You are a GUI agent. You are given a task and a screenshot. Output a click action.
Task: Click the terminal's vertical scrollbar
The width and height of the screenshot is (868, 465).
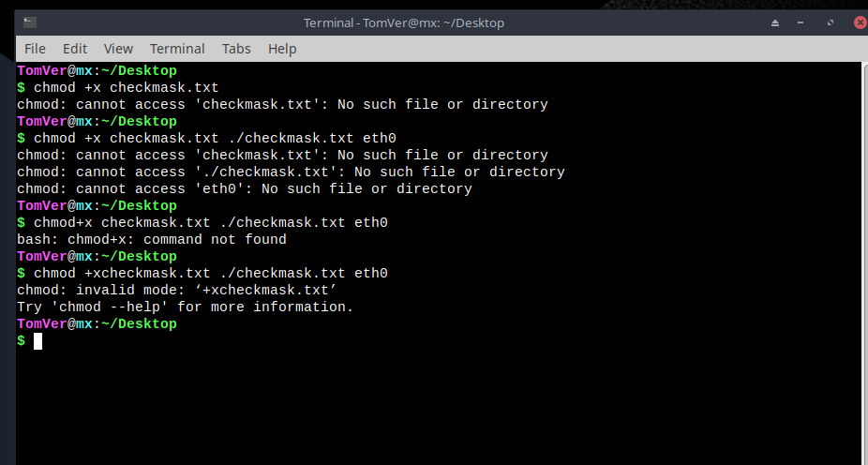pos(864,262)
